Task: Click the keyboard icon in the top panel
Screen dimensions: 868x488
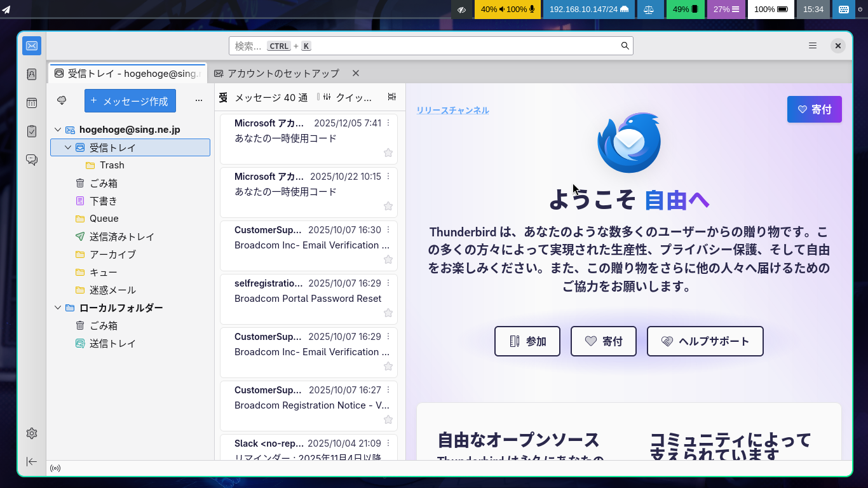Action: click(x=843, y=10)
